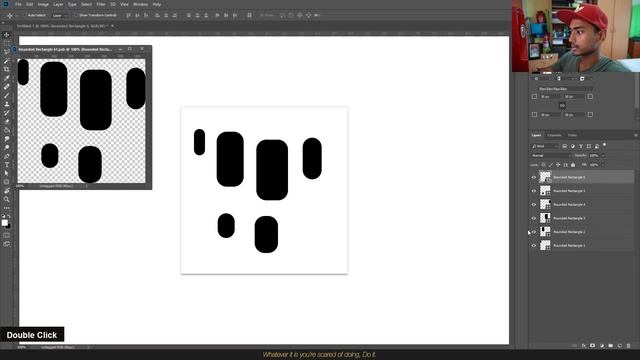Click the lock all padlock icon
Image resolution: width=640 pixels, height=360 pixels.
pyautogui.click(x=573, y=165)
